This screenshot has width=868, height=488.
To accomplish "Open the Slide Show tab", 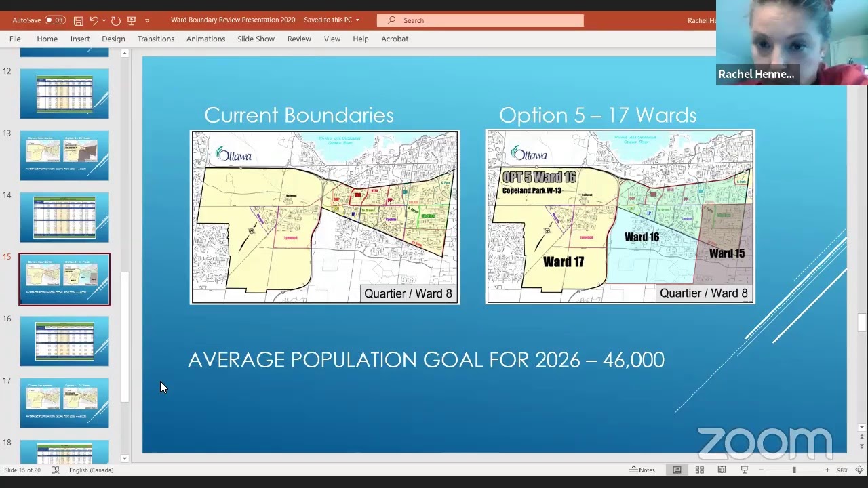I will tap(256, 39).
